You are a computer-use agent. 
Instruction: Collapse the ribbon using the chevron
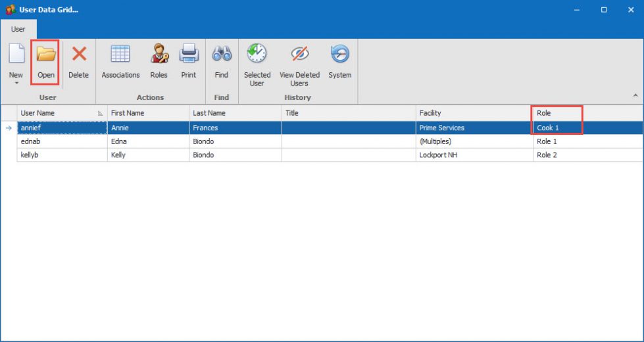click(635, 96)
